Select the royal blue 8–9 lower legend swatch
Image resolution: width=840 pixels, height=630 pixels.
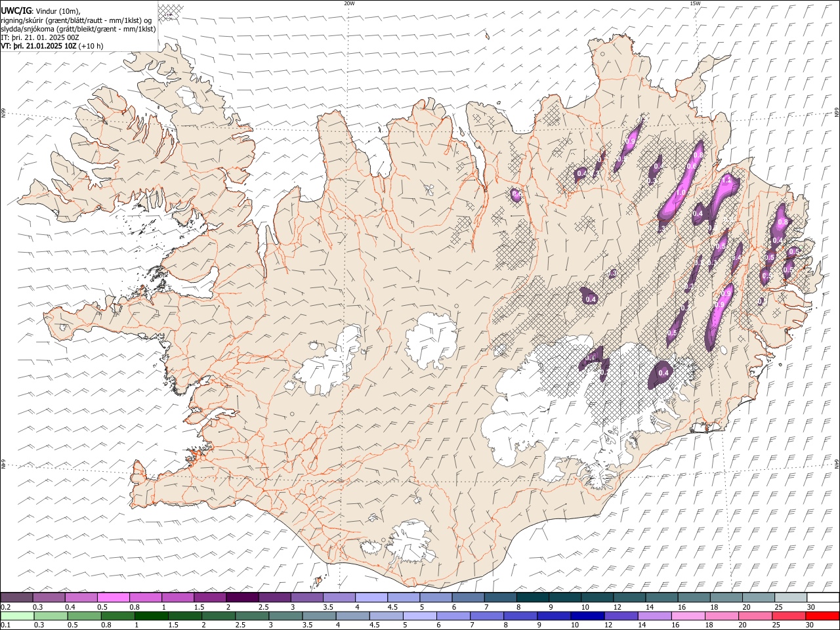point(520,616)
